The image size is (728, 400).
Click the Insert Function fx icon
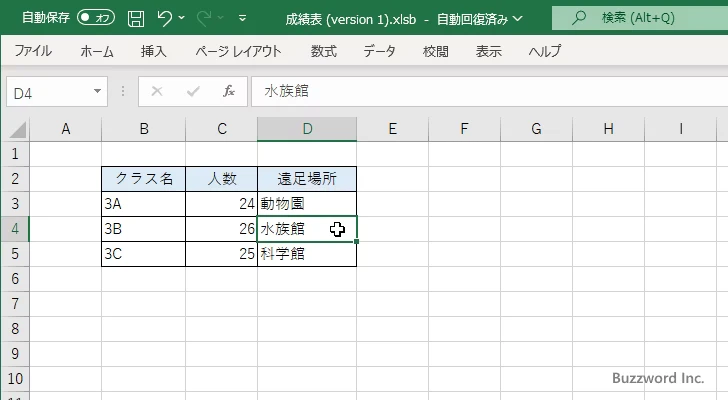[228, 91]
